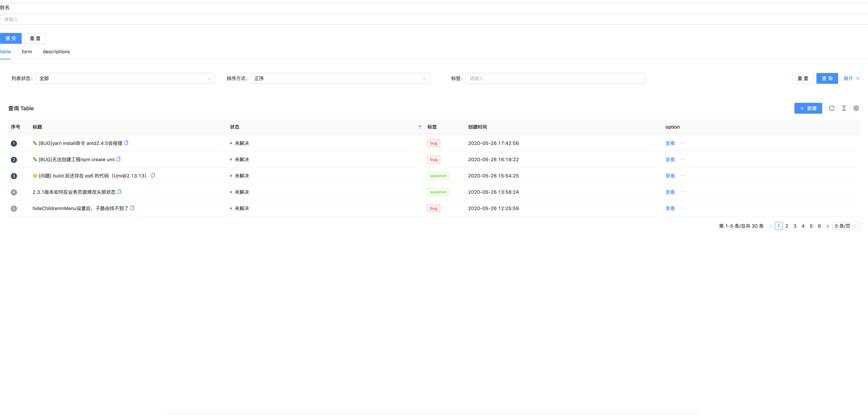Open the filter funnel on 状态 column
The image size is (868, 415).
420,127
